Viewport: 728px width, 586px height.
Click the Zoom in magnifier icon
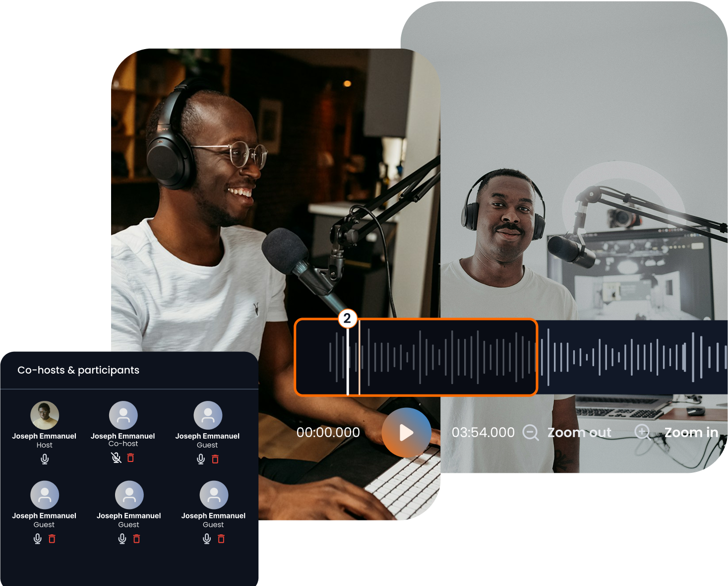tap(643, 432)
